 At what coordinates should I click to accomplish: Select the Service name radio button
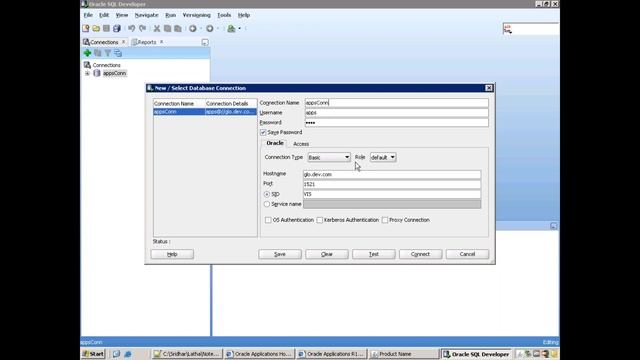pos(267,204)
